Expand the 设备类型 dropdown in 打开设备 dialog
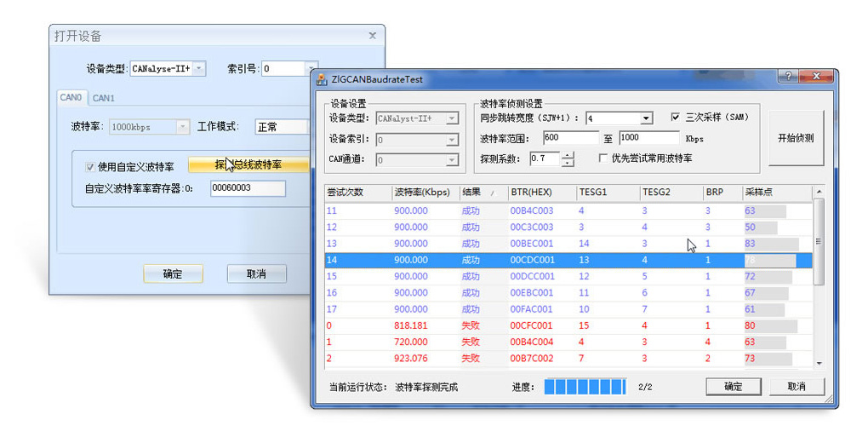Viewport: 868px width, 443px height. tap(199, 68)
